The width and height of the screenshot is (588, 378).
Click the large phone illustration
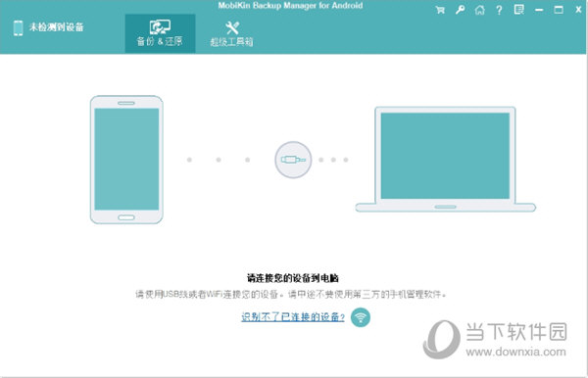click(126, 160)
